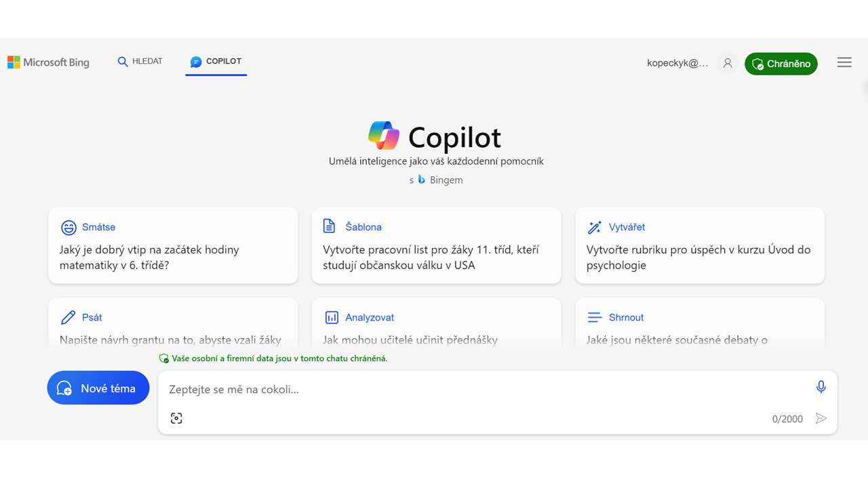The height and width of the screenshot is (488, 868).
Task: Open the Shrnout suggestion card
Action: [x=700, y=323]
